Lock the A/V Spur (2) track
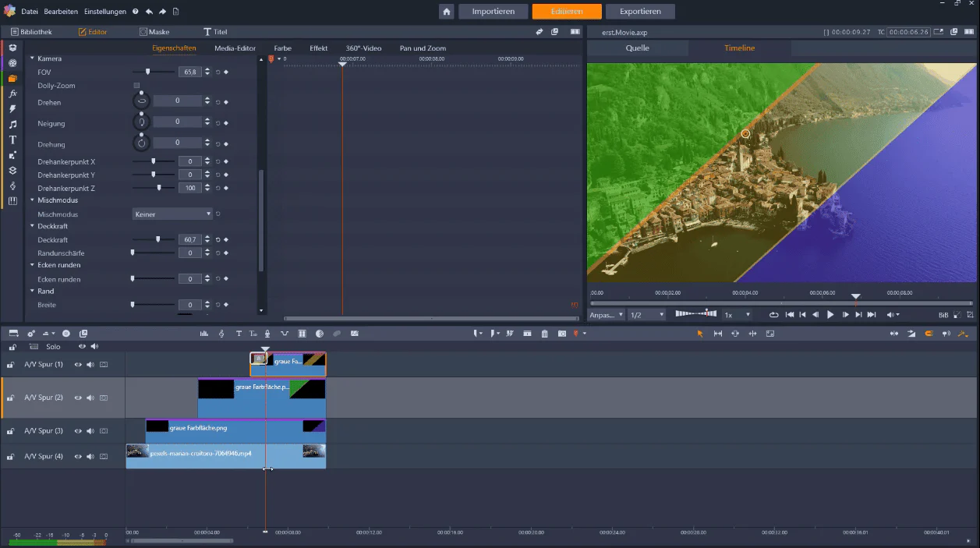Viewport: 980px width, 548px height. (x=11, y=398)
